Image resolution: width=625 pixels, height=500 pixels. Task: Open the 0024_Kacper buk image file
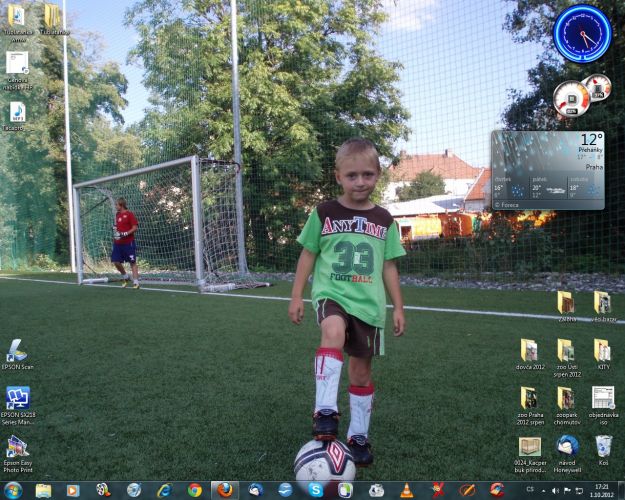tap(530, 455)
